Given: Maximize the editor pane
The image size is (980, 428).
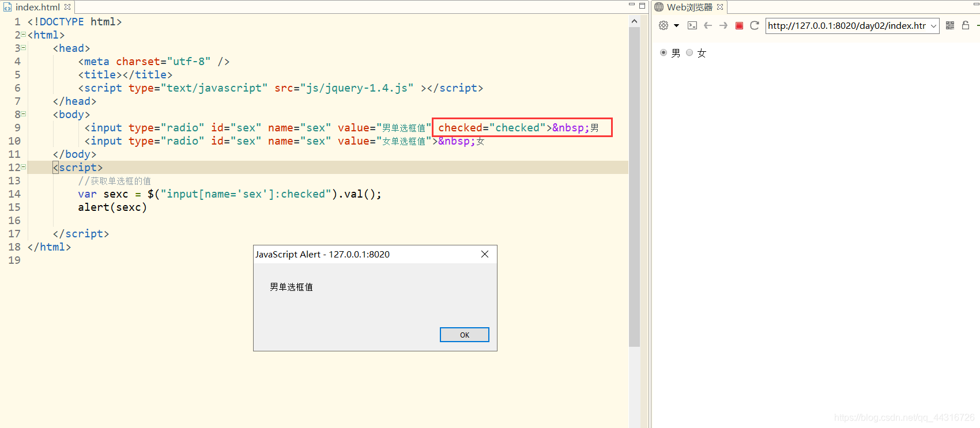Looking at the screenshot, I should click(x=642, y=6).
